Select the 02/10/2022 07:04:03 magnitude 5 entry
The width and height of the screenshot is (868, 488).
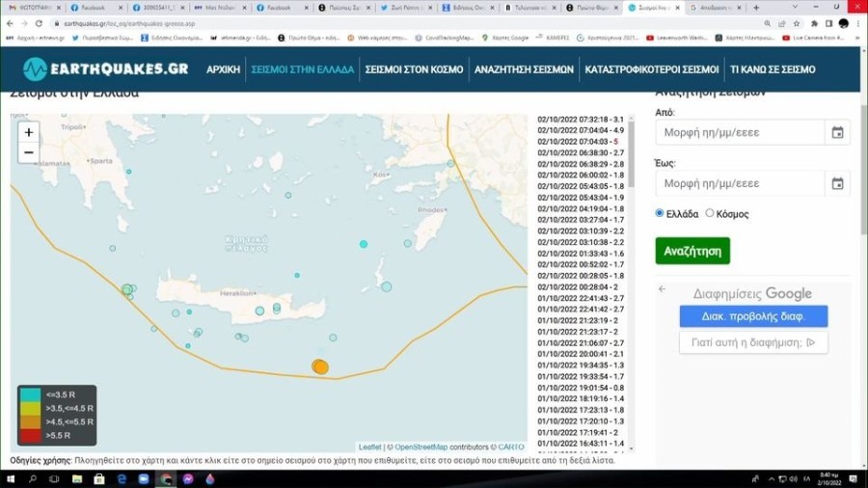tap(578, 142)
